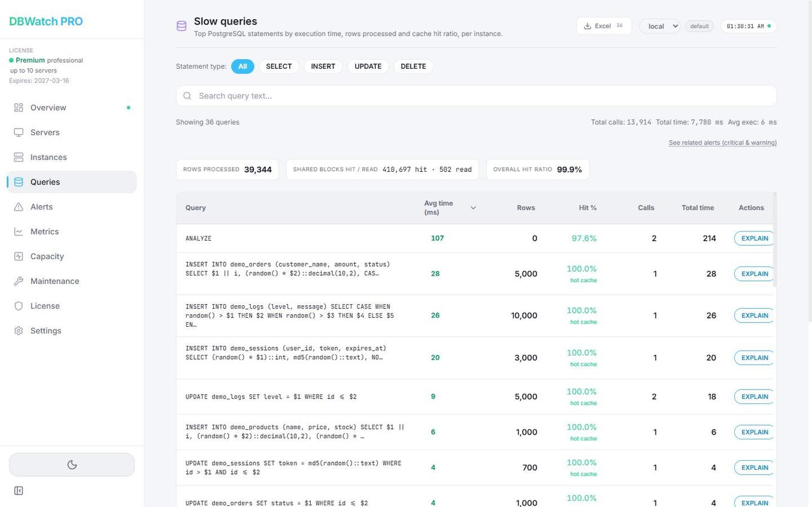
Task: Toggle dark mode with the moon button
Action: pyautogui.click(x=72, y=464)
